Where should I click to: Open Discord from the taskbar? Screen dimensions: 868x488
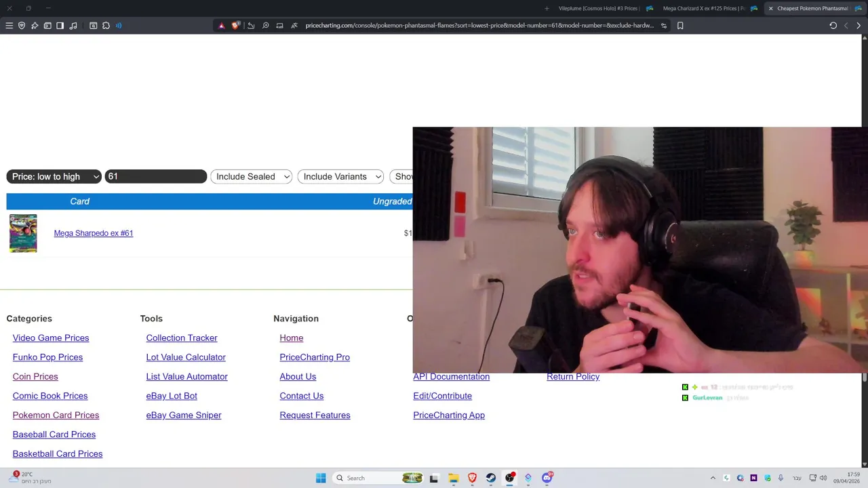[547, 478]
